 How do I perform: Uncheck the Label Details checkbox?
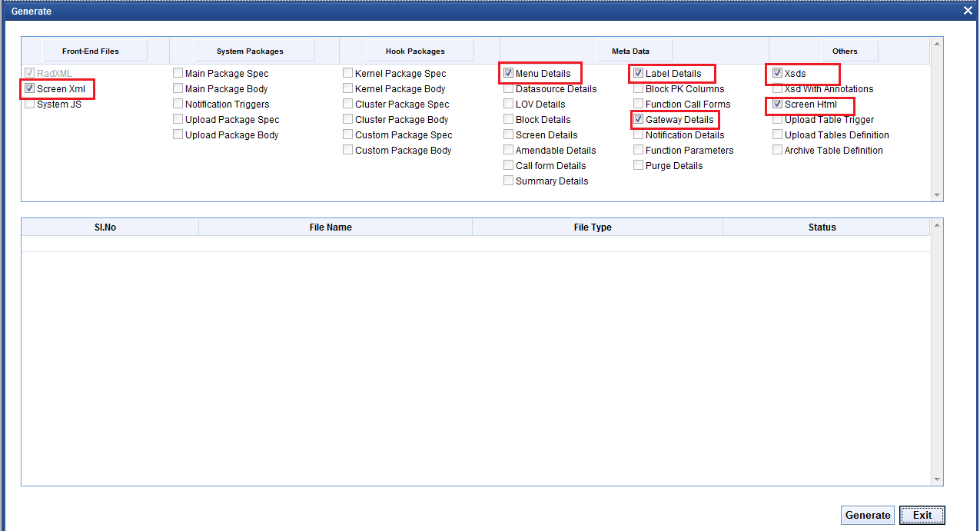639,74
